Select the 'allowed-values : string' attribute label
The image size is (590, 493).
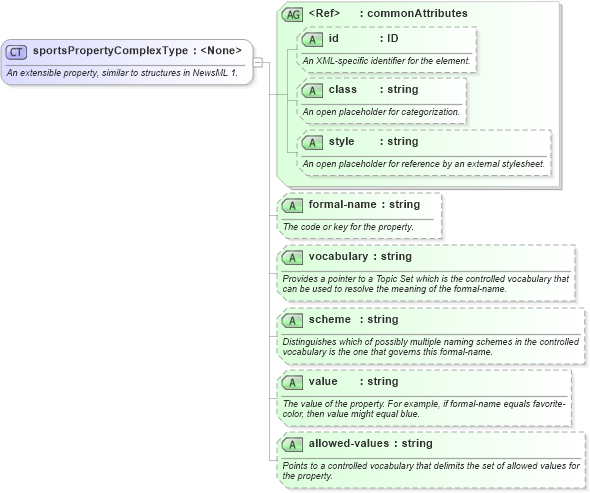click(x=371, y=443)
